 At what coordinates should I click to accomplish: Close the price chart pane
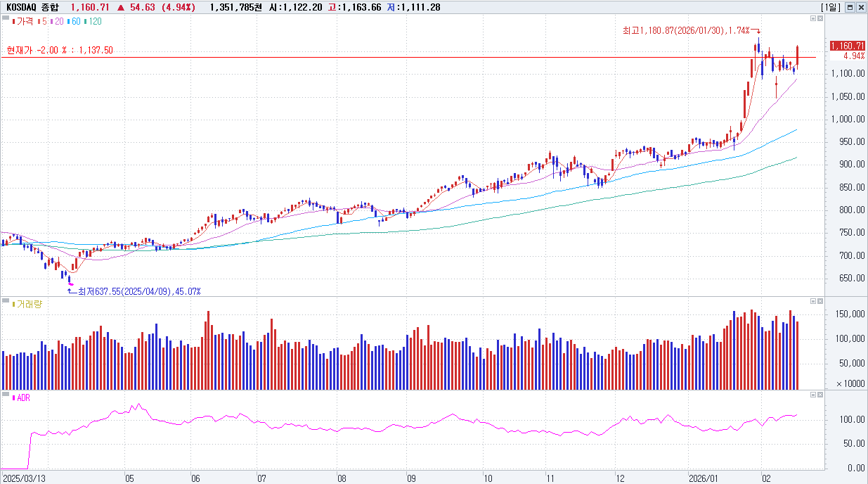pyautogui.click(x=820, y=18)
